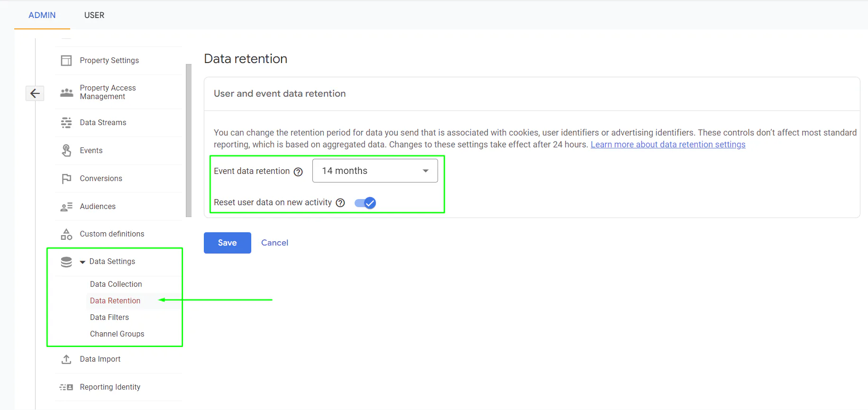Open help for Reset user data
The height and width of the screenshot is (410, 868).
pyautogui.click(x=340, y=203)
